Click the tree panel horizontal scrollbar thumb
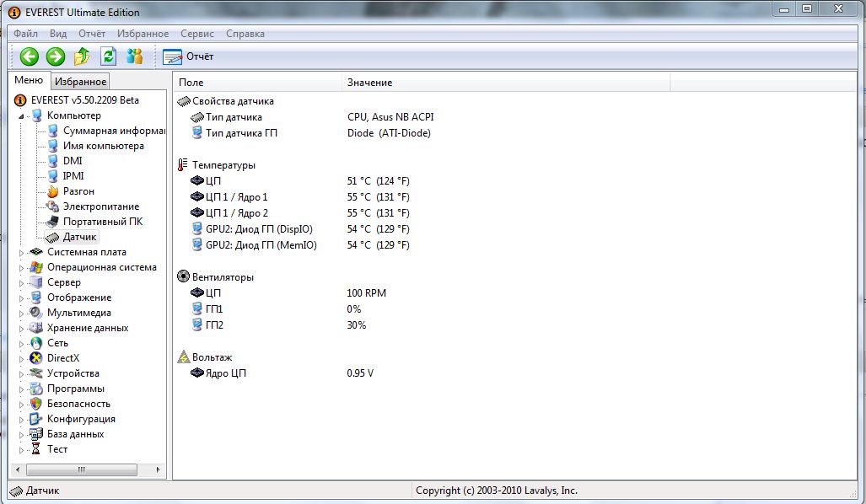This screenshot has height=504, width=866. 82,469
